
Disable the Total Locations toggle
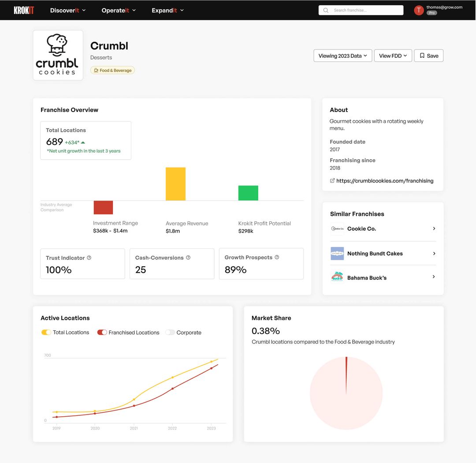46,332
